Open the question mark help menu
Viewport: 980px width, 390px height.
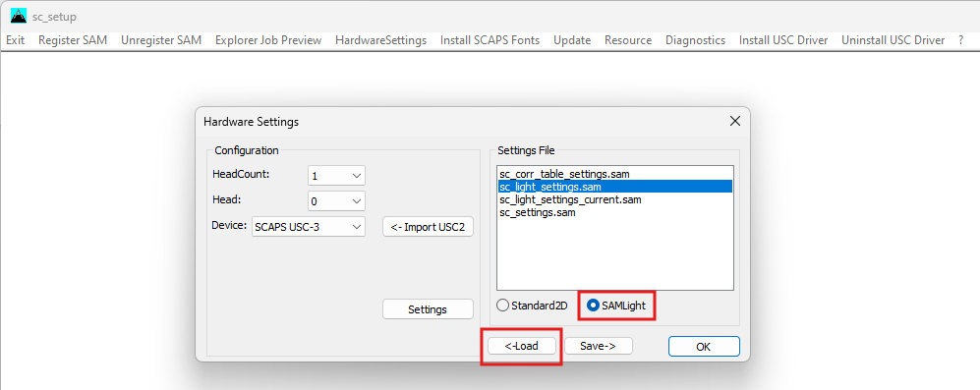point(960,40)
